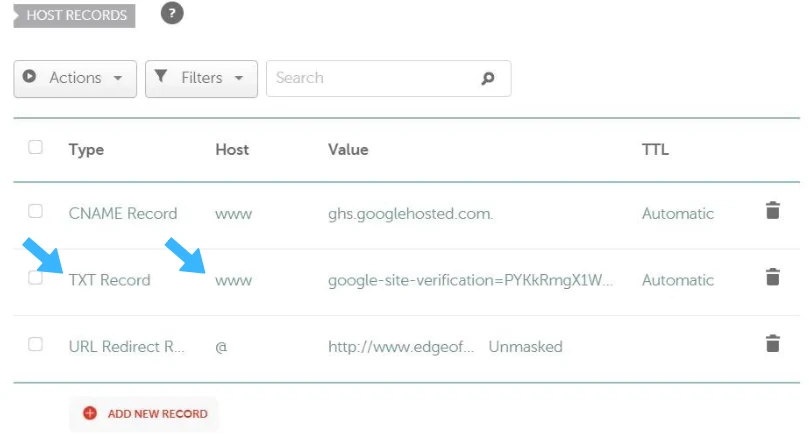The image size is (809, 441).
Task: Click the google-site-verification TXT value
Action: click(x=470, y=280)
